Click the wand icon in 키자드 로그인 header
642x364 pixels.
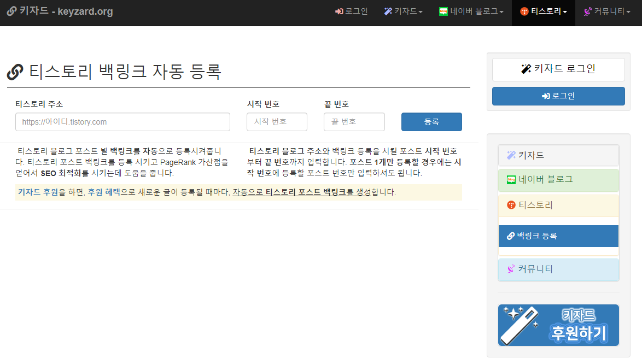[526, 69]
